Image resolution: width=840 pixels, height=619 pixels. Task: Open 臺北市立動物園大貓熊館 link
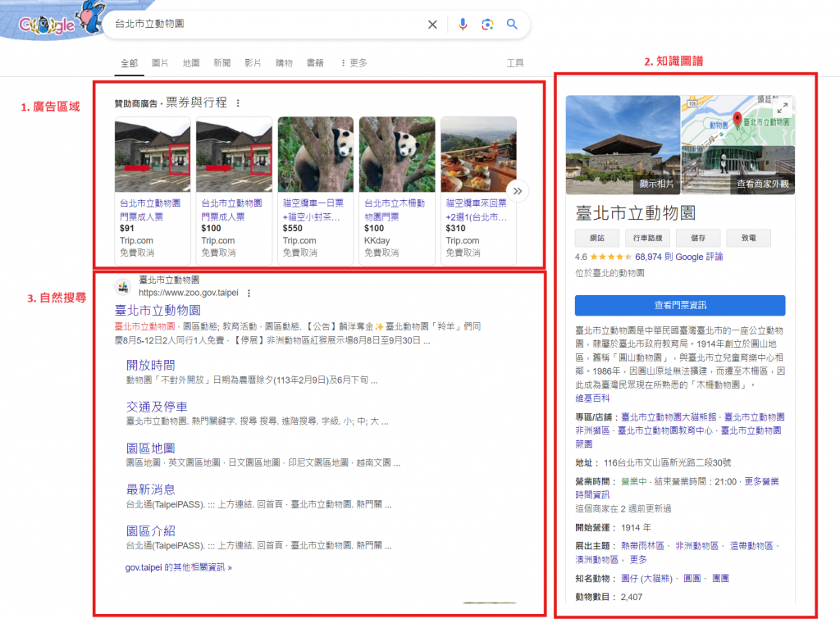tap(669, 417)
